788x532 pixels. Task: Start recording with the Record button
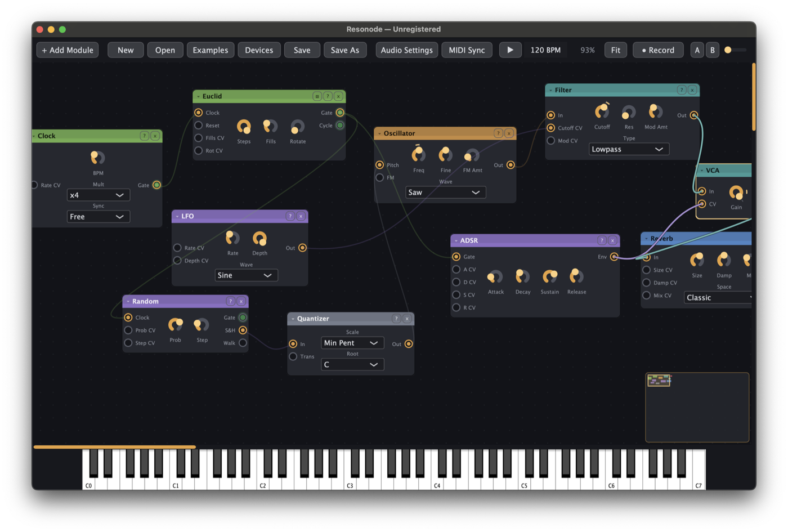[658, 50]
